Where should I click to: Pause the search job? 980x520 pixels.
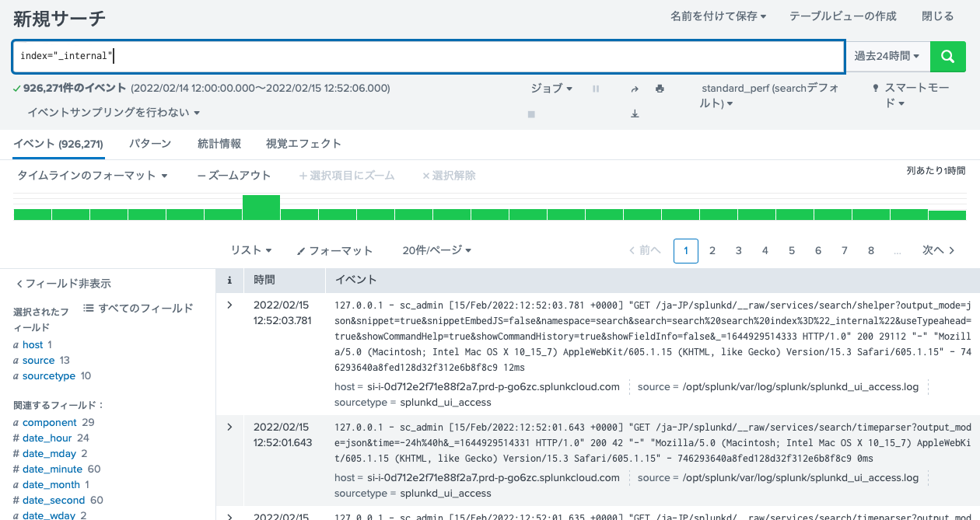coord(596,88)
